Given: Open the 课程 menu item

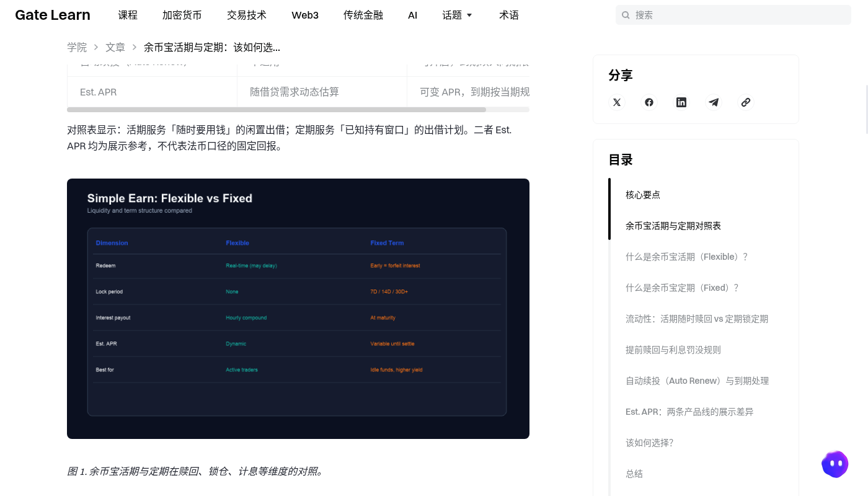Looking at the screenshot, I should tap(128, 15).
